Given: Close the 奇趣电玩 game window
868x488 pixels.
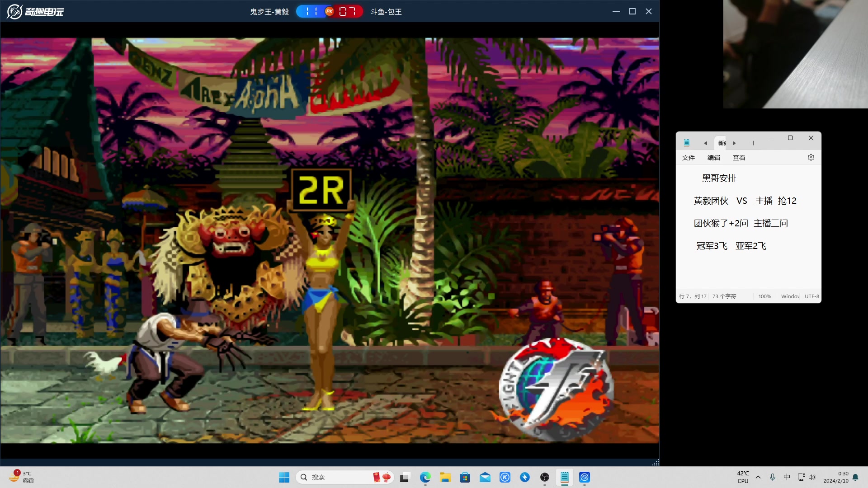Looking at the screenshot, I should pos(649,11).
